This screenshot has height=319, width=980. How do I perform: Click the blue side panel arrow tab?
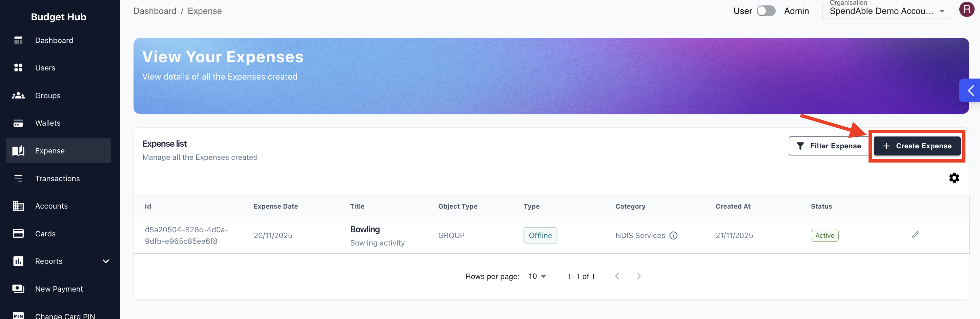tap(971, 90)
